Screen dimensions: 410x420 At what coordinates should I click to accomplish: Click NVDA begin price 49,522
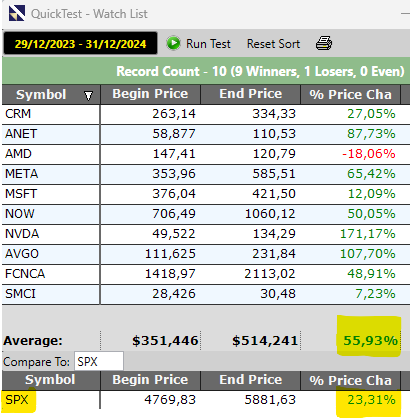coord(174,234)
